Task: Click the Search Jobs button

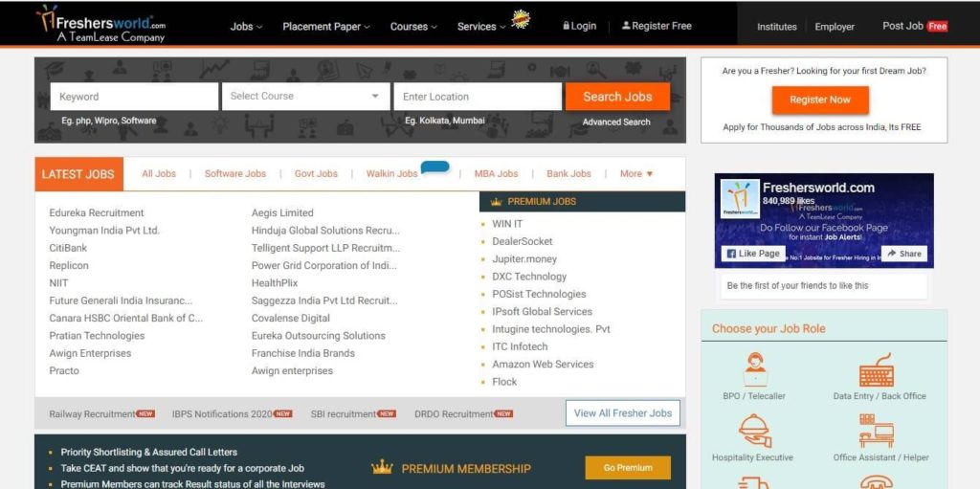Action: click(617, 97)
